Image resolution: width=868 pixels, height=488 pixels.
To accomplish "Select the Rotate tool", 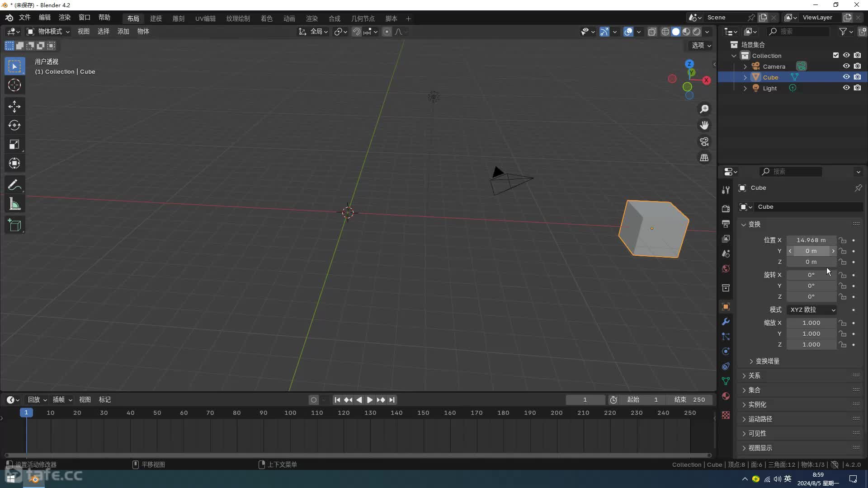I will point(14,126).
